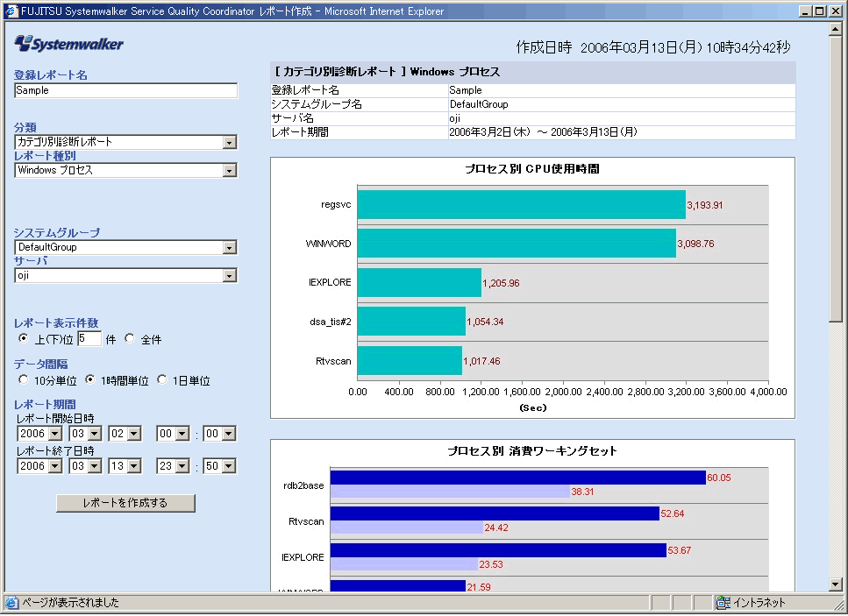Image resolution: width=848 pixels, height=616 pixels.
Task: Open the report start month dropdown
Action: point(85,434)
